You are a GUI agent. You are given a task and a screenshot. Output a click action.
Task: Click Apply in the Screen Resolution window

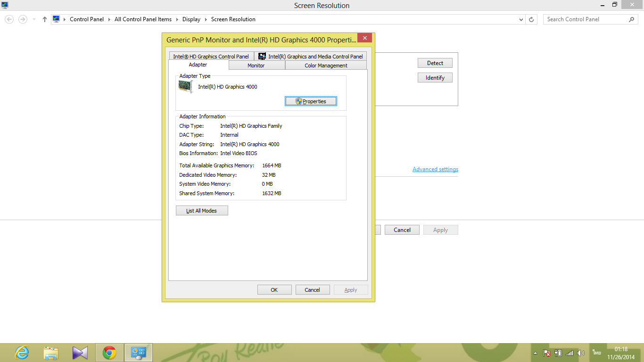tap(440, 230)
